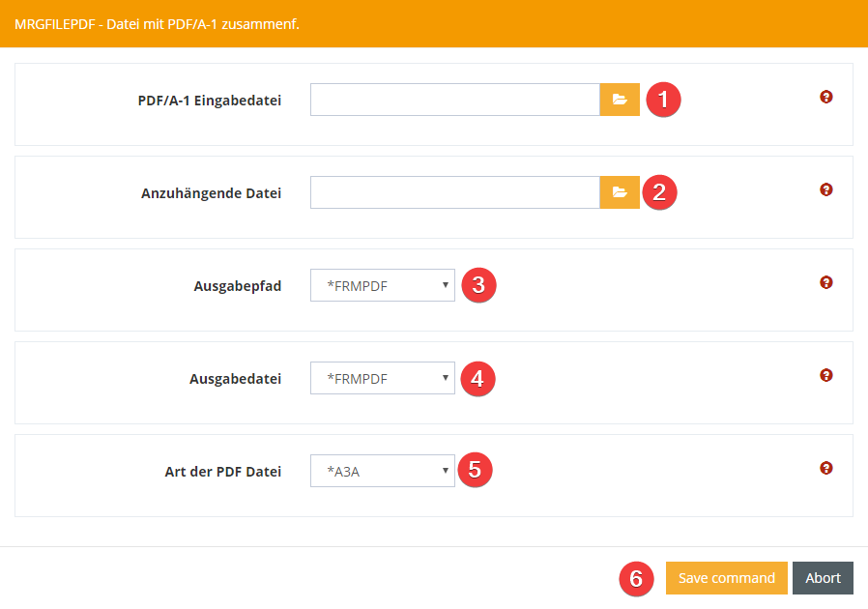The image size is (868, 609).
Task: Show help for PDF/A-1 Eingabedatei field
Action: (826, 97)
